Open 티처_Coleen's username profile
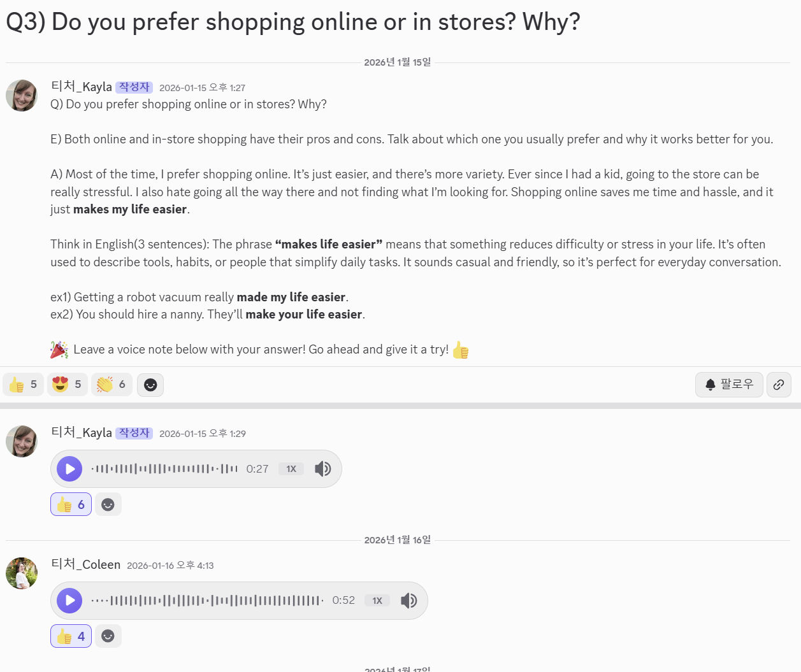The height and width of the screenshot is (672, 801). pos(85,564)
